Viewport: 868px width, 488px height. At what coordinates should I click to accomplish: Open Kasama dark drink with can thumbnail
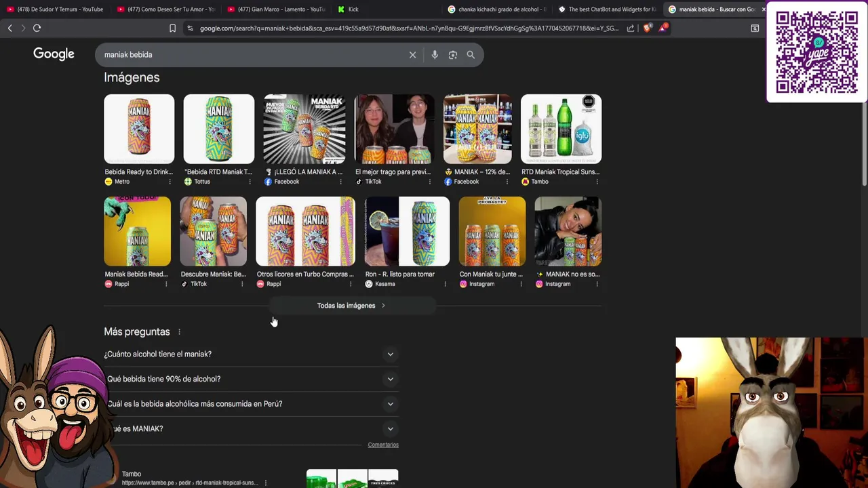(407, 232)
